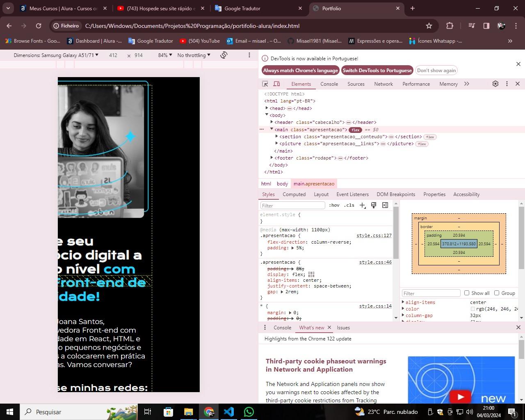Open a new browser tab
Image resolution: width=525 pixels, height=420 pixels.
point(413,8)
